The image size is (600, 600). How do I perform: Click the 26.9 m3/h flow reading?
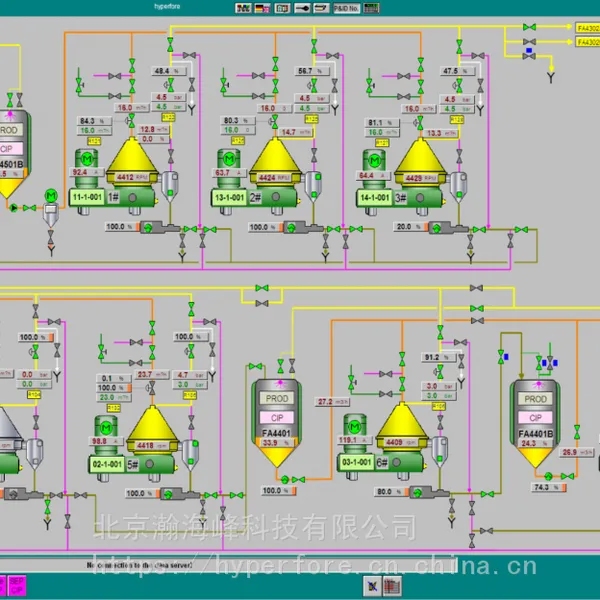[577, 452]
